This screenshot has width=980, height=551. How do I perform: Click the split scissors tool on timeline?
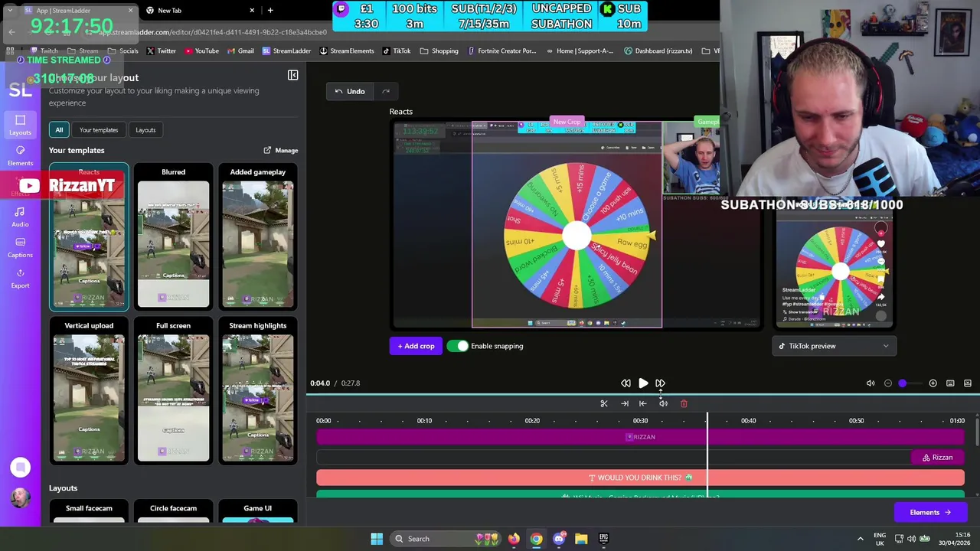[603, 404]
